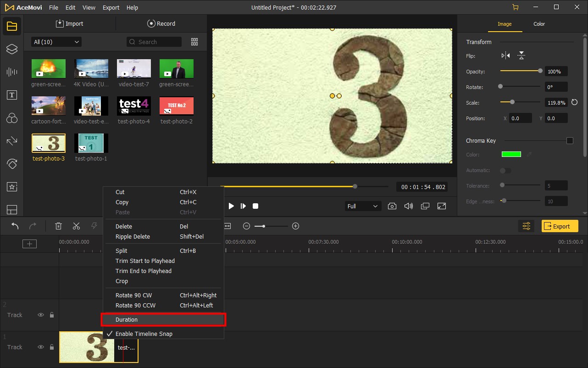Click the Import button
The height and width of the screenshot is (368, 588).
tap(70, 23)
